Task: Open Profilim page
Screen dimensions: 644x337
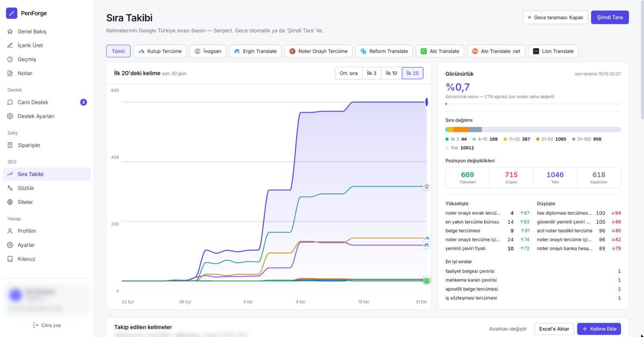Action: (x=47, y=231)
